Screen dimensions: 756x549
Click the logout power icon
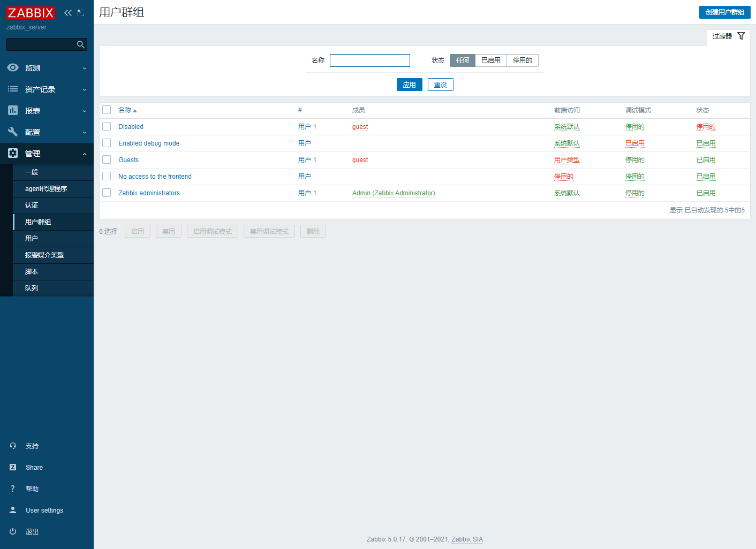click(13, 531)
